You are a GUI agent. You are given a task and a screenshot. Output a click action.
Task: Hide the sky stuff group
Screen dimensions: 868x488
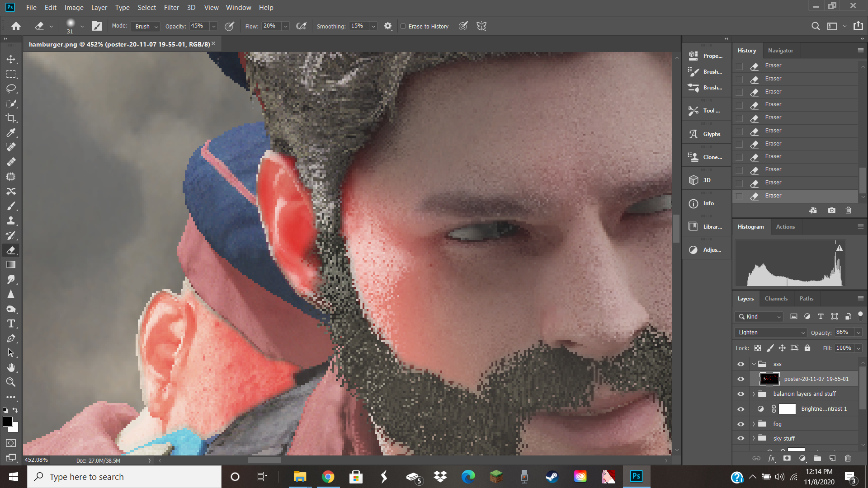[741, 438]
